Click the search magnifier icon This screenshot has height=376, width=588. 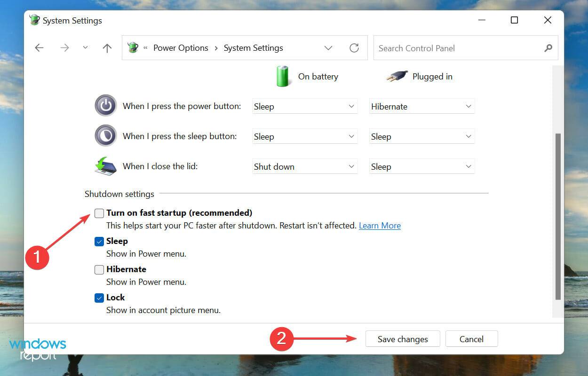click(x=548, y=47)
